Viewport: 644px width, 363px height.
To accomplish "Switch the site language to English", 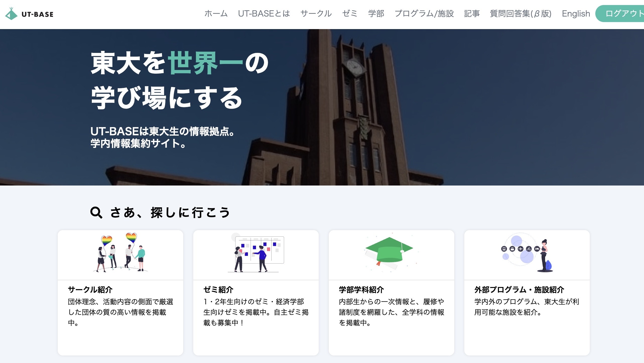I will click(576, 14).
